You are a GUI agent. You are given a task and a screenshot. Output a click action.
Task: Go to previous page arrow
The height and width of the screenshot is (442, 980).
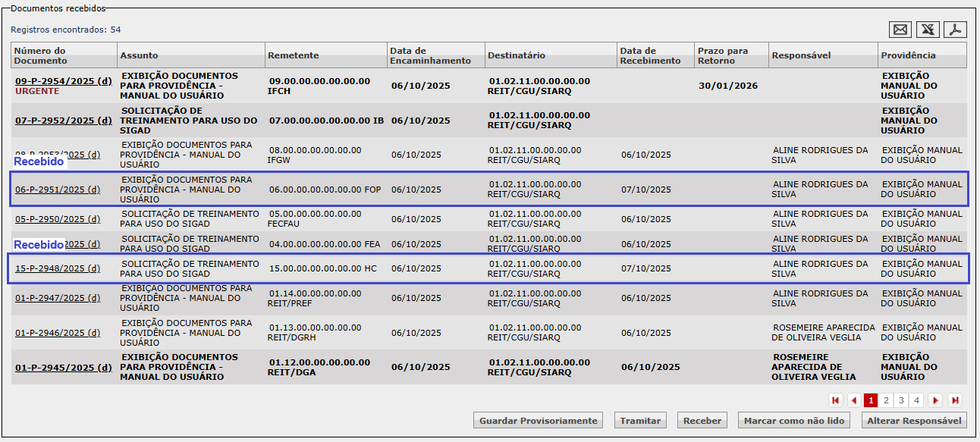click(x=854, y=400)
